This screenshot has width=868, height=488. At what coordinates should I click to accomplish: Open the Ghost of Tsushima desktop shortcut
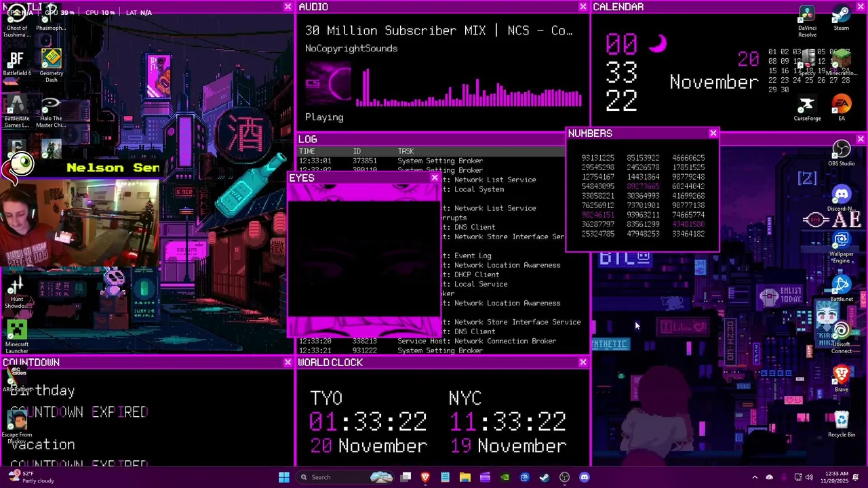pos(16,20)
